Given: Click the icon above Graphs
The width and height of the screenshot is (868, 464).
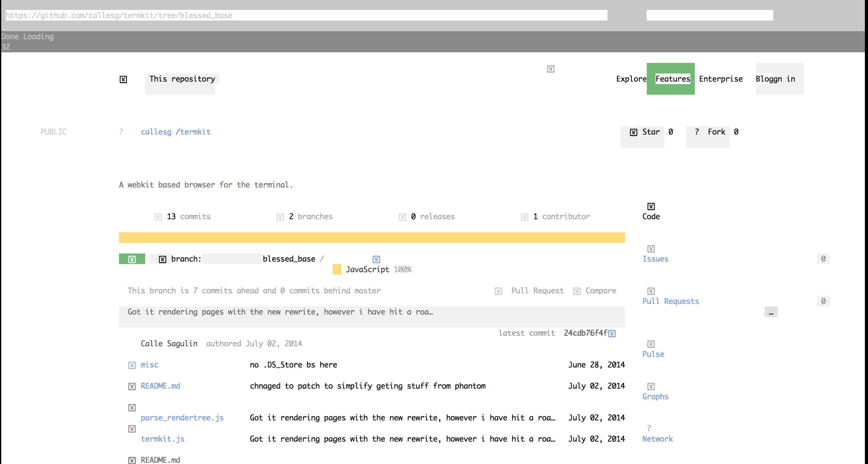Looking at the screenshot, I should (x=651, y=386).
